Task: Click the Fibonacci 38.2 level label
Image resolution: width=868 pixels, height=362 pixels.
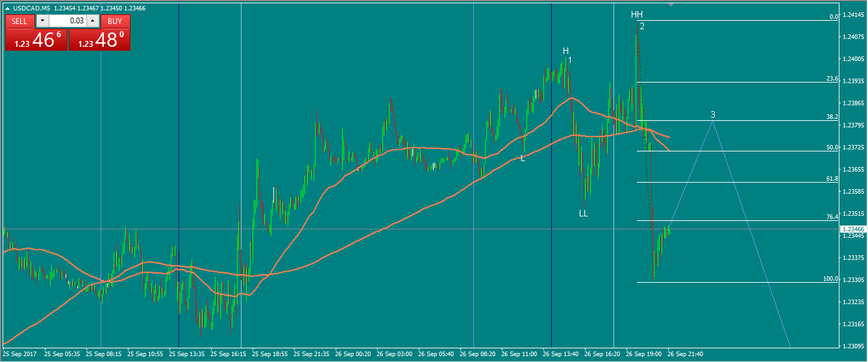Action: coord(832,117)
